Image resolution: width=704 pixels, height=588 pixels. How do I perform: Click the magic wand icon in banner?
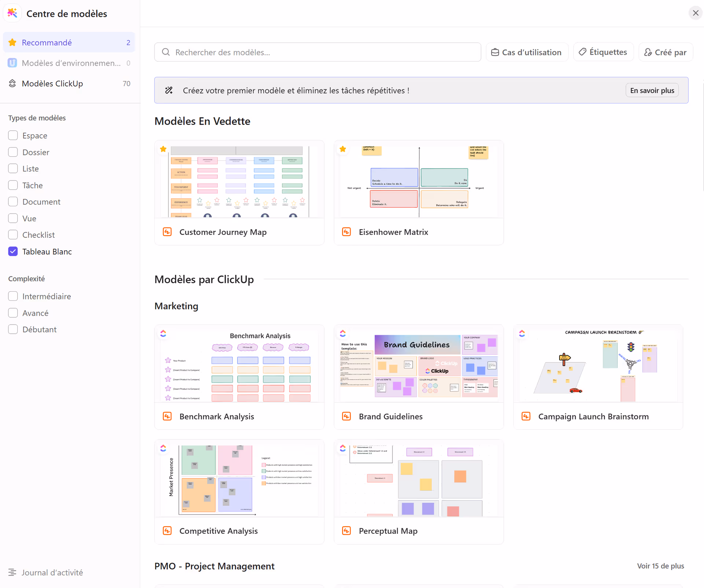point(169,90)
